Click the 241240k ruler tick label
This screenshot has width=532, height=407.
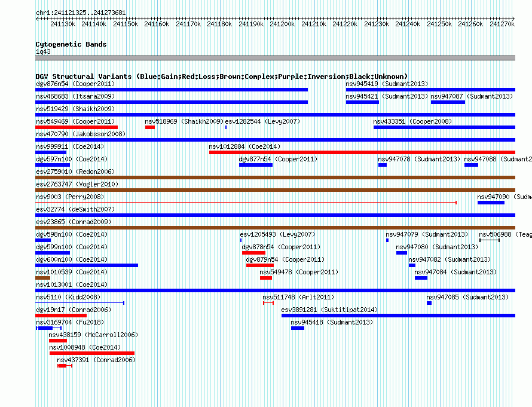point(408,24)
